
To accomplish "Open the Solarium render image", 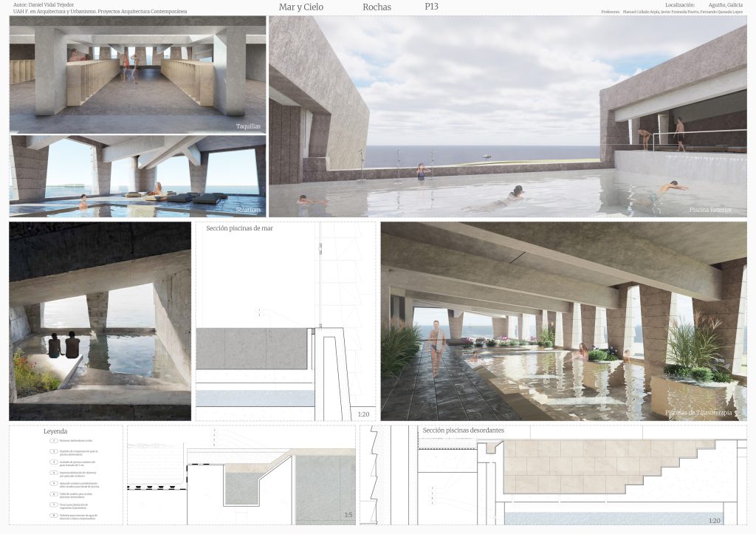I will pos(137,176).
